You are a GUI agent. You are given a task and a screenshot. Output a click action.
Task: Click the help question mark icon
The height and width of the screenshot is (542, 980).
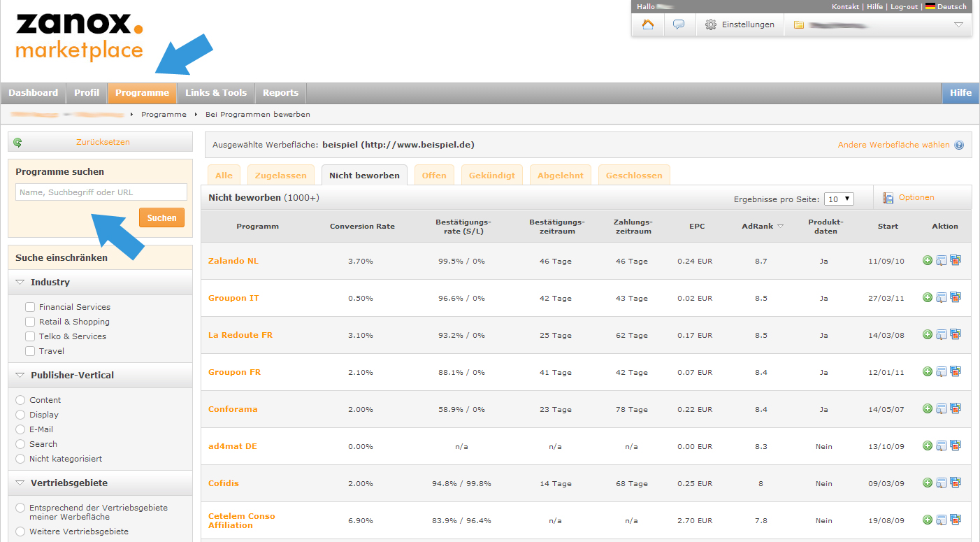[x=959, y=145]
